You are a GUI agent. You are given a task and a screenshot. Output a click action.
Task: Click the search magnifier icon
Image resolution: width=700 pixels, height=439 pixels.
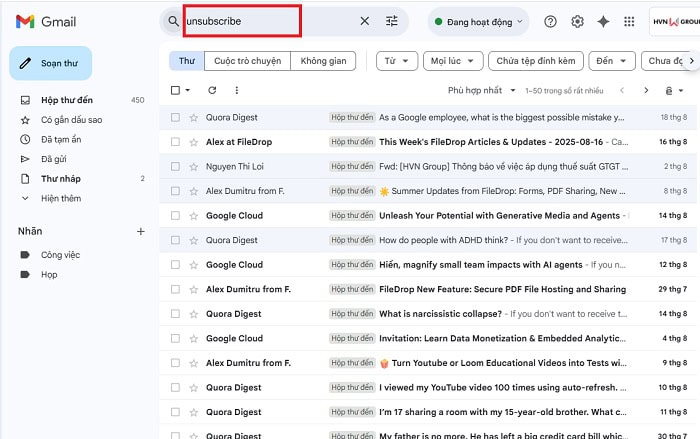click(x=173, y=21)
